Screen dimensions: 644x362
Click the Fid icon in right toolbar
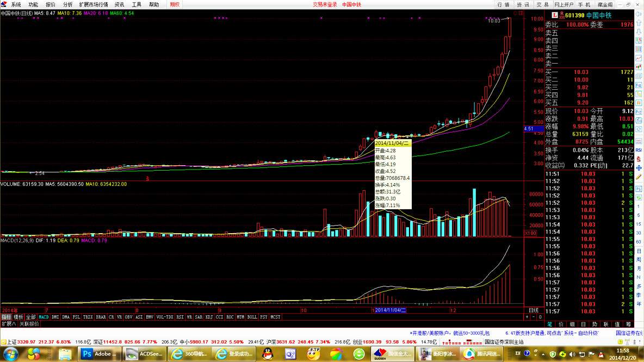pyautogui.click(x=639, y=85)
